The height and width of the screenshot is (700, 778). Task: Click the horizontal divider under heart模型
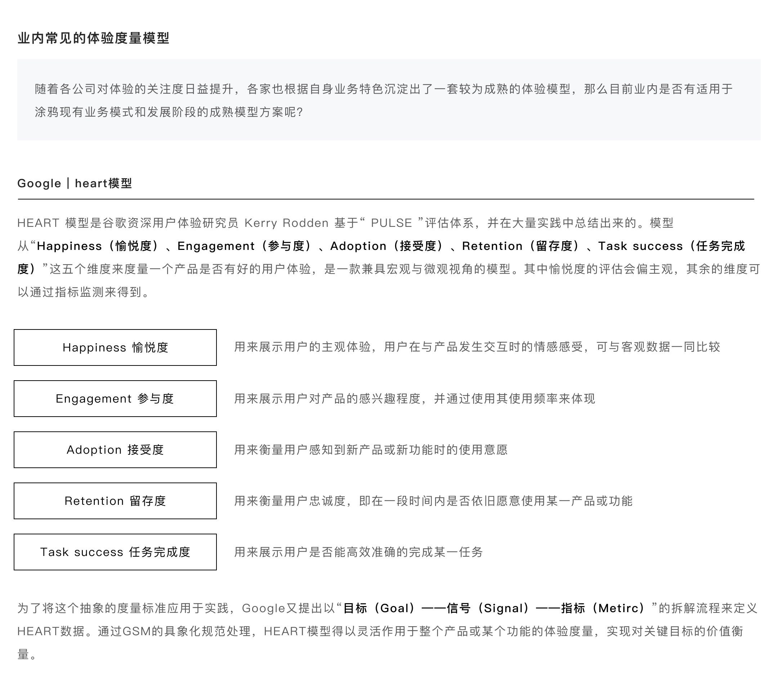pos(385,199)
